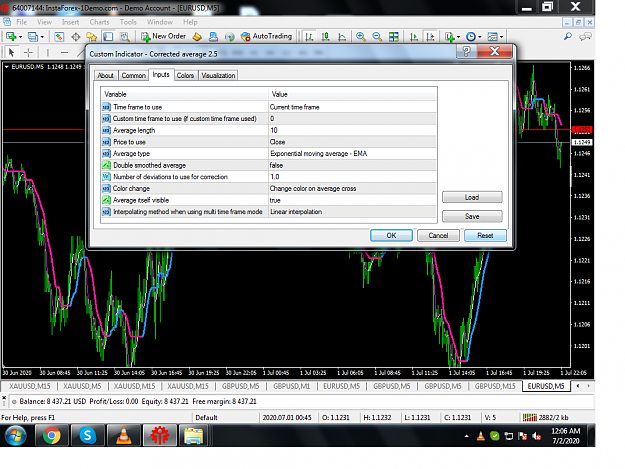Open Google Chrome from the taskbar

coord(52,436)
